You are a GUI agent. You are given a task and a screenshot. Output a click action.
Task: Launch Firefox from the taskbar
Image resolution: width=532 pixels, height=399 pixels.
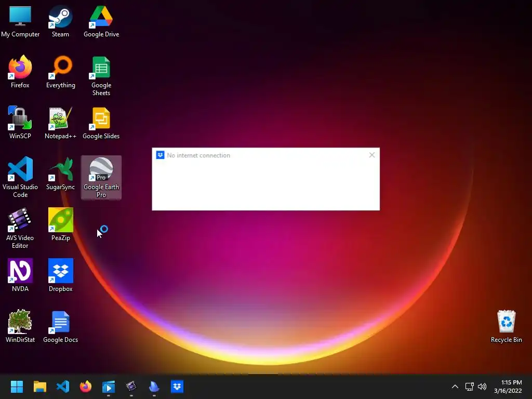(x=86, y=387)
